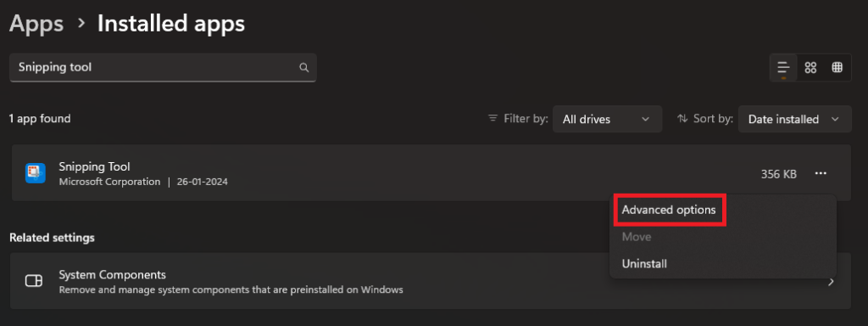868x326 pixels.
Task: Switch to list view layout icon
Action: [783, 68]
